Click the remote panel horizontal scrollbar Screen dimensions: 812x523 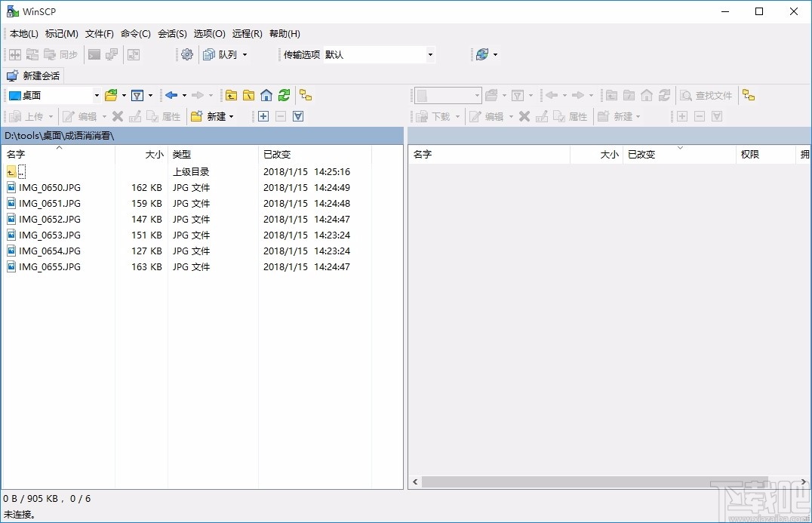(604, 481)
